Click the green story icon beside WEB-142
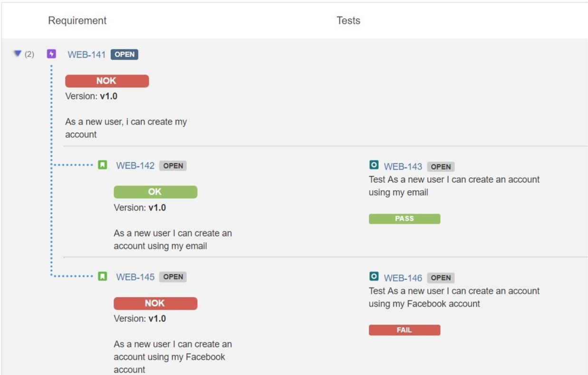 [x=103, y=165]
